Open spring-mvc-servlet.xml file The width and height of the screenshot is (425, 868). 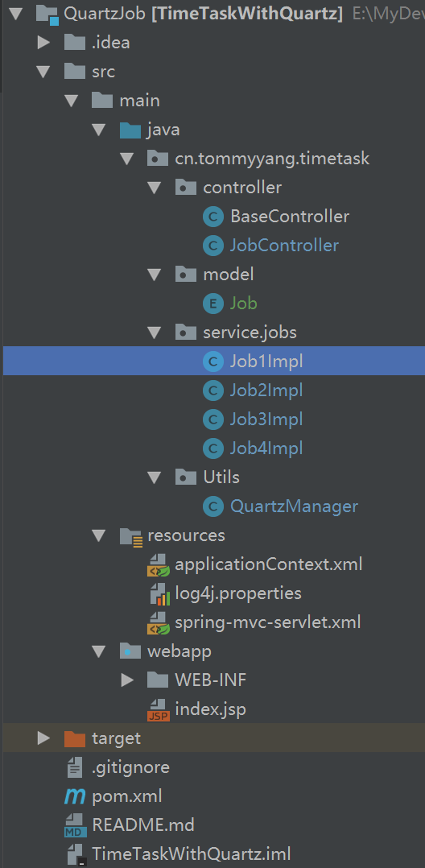pos(268,622)
